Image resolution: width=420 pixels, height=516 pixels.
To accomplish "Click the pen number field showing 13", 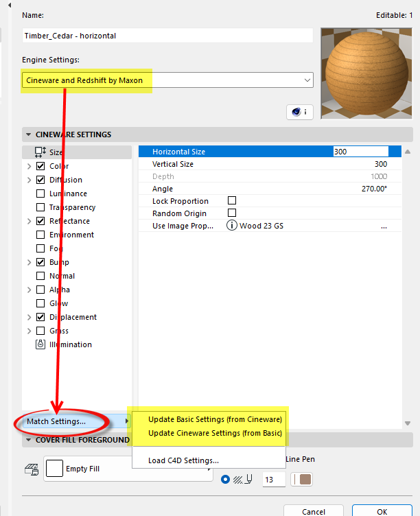I will (x=274, y=480).
